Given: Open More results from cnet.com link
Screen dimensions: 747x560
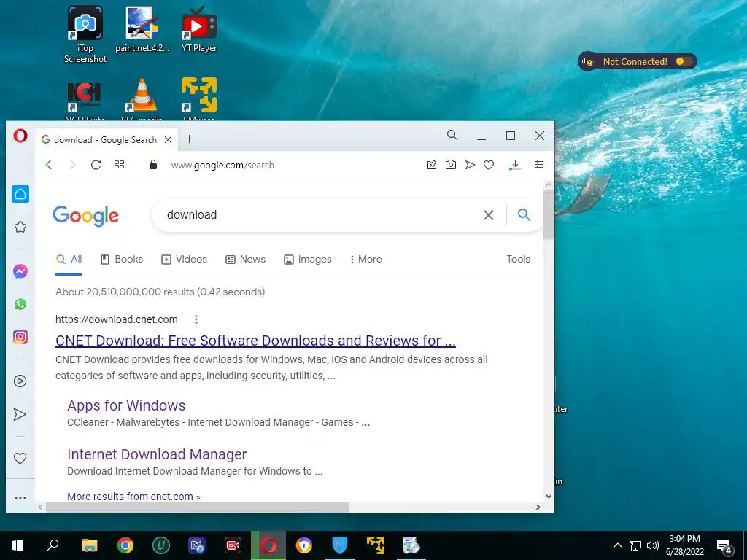Looking at the screenshot, I should point(134,496).
